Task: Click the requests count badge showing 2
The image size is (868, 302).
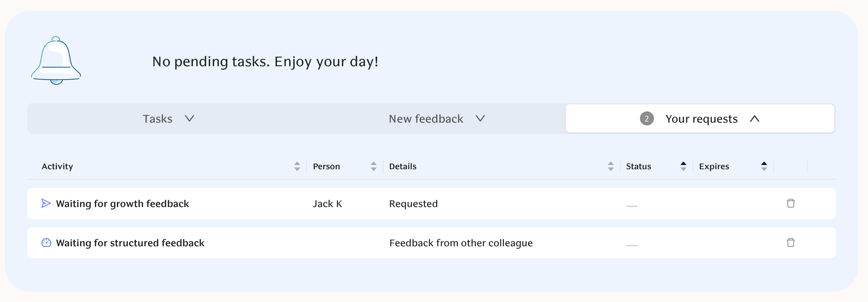Action: coord(647,119)
